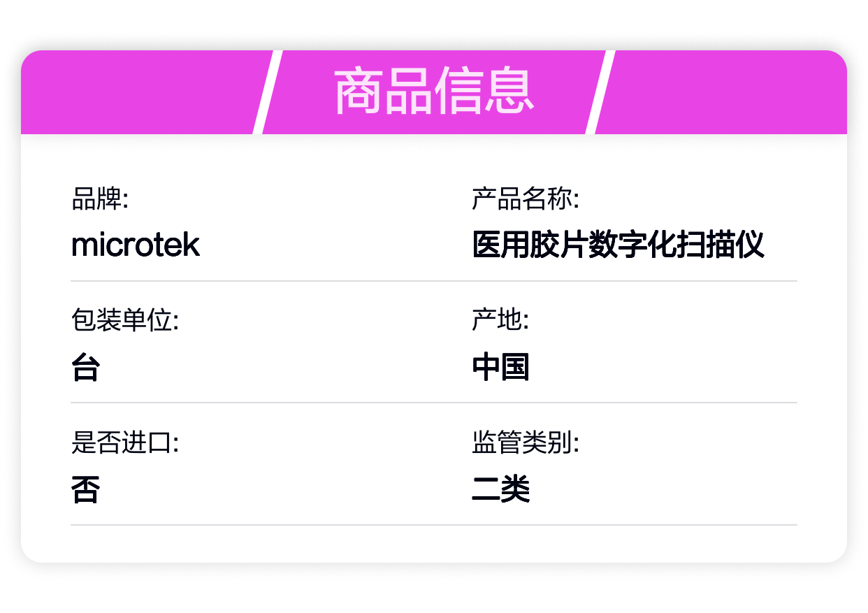Click the 否 import status value

click(85, 489)
